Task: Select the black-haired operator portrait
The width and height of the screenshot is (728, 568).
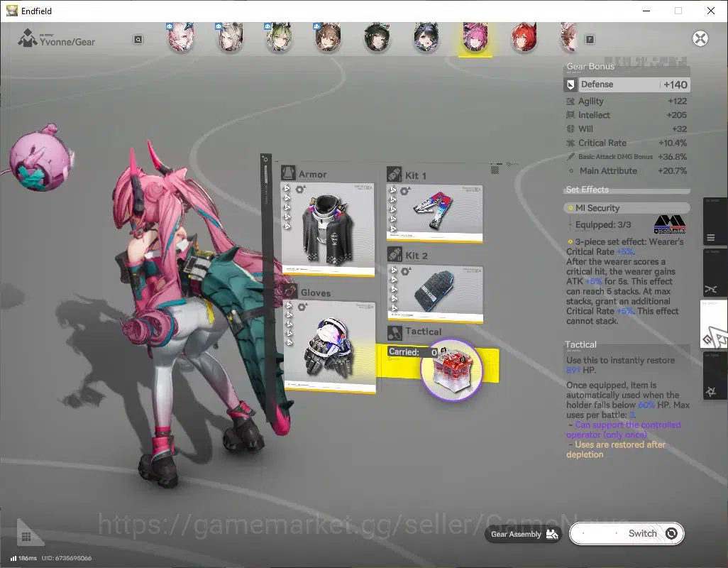Action: click(426, 38)
